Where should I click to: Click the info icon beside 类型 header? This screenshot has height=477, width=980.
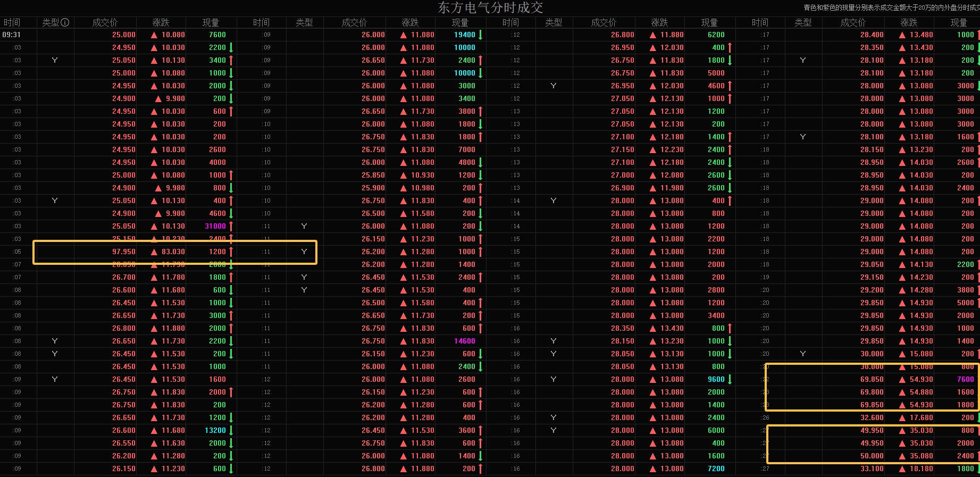(x=65, y=22)
